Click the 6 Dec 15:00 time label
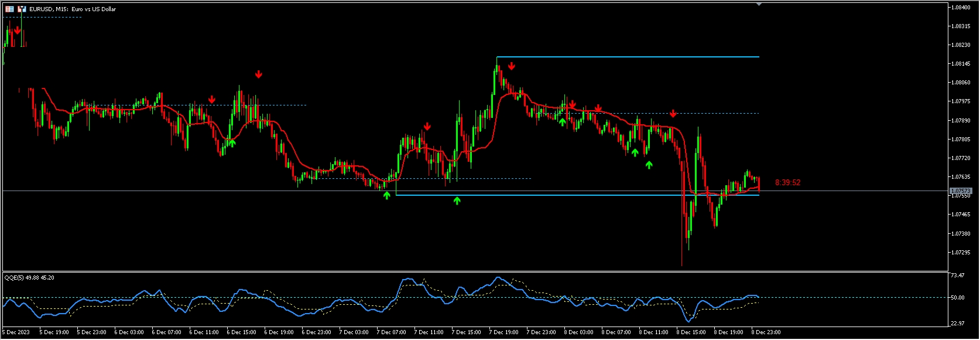 click(242, 332)
